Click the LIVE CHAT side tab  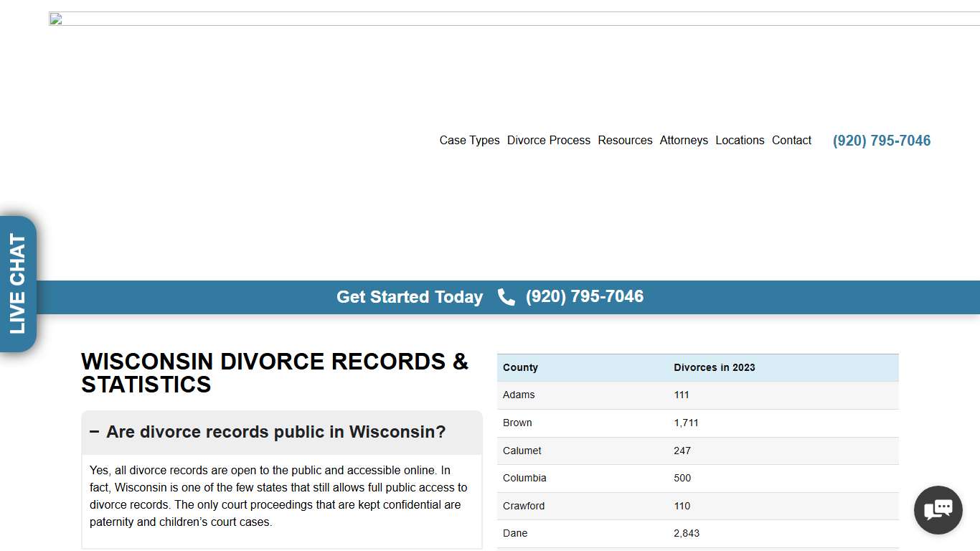pyautogui.click(x=17, y=283)
